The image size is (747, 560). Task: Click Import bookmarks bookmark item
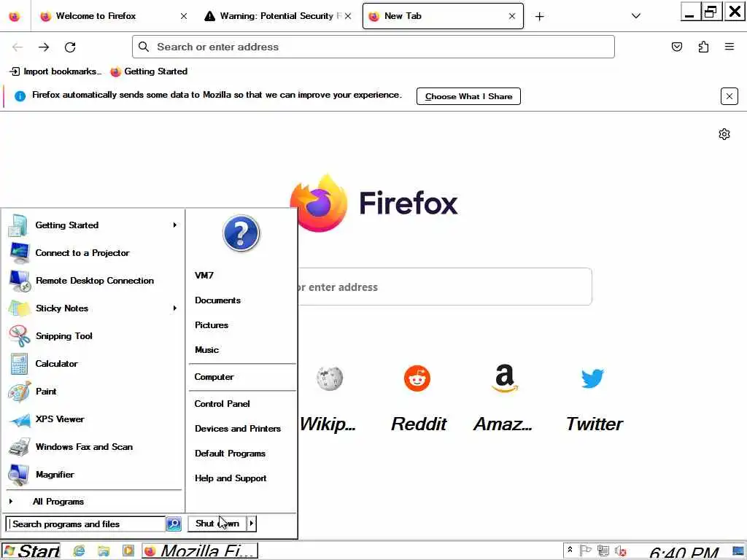point(55,71)
